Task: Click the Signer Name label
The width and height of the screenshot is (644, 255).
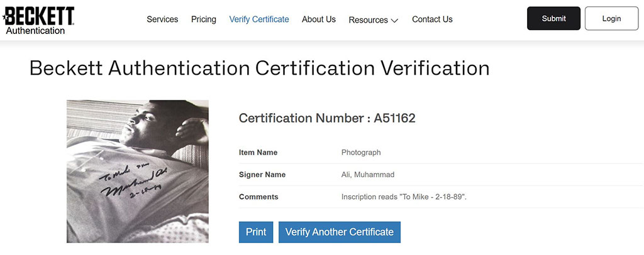Action: point(262,175)
